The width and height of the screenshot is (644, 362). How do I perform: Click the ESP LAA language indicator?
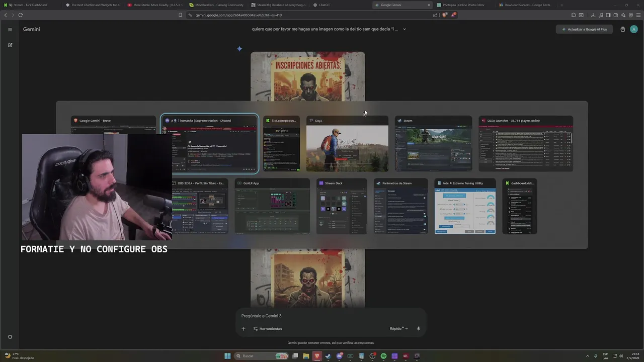pyautogui.click(x=605, y=356)
